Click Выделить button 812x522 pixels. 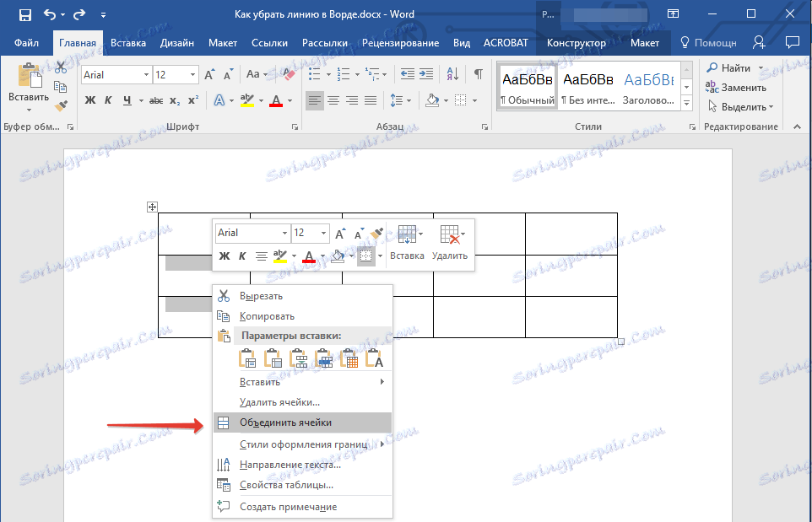coord(740,107)
